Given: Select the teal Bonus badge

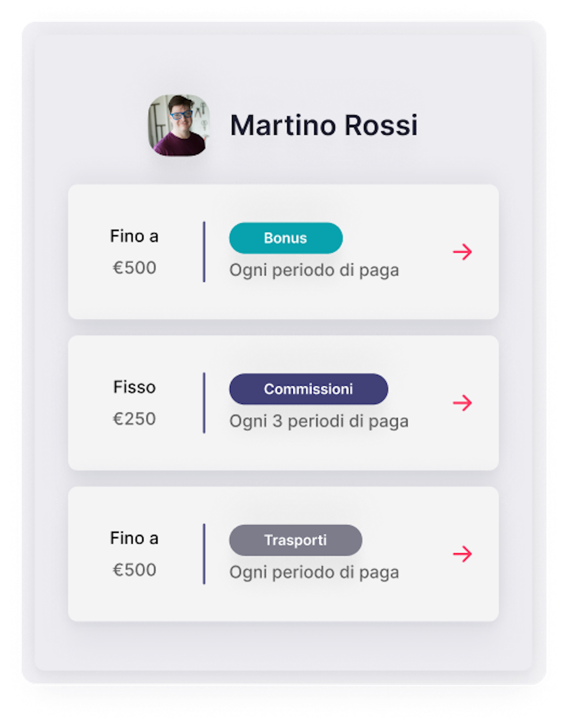Looking at the screenshot, I should [286, 238].
